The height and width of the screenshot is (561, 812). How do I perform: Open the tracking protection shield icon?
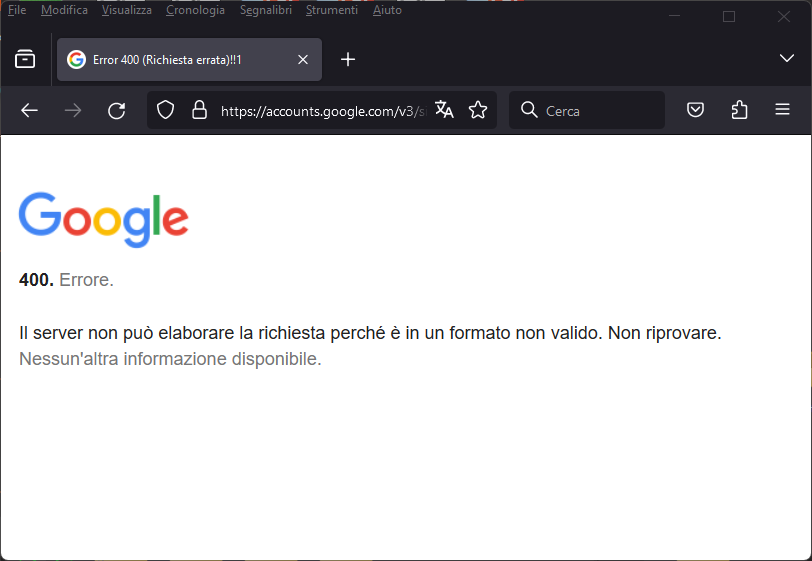tap(165, 110)
